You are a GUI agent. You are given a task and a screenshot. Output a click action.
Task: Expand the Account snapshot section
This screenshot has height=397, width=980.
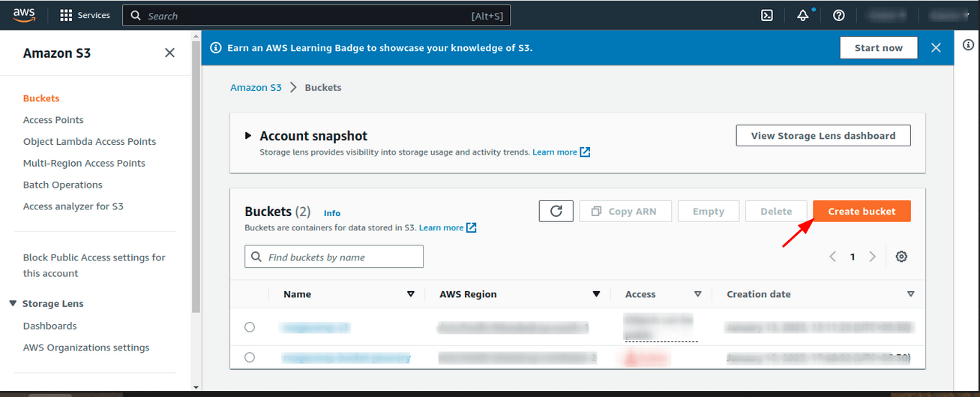click(x=248, y=136)
